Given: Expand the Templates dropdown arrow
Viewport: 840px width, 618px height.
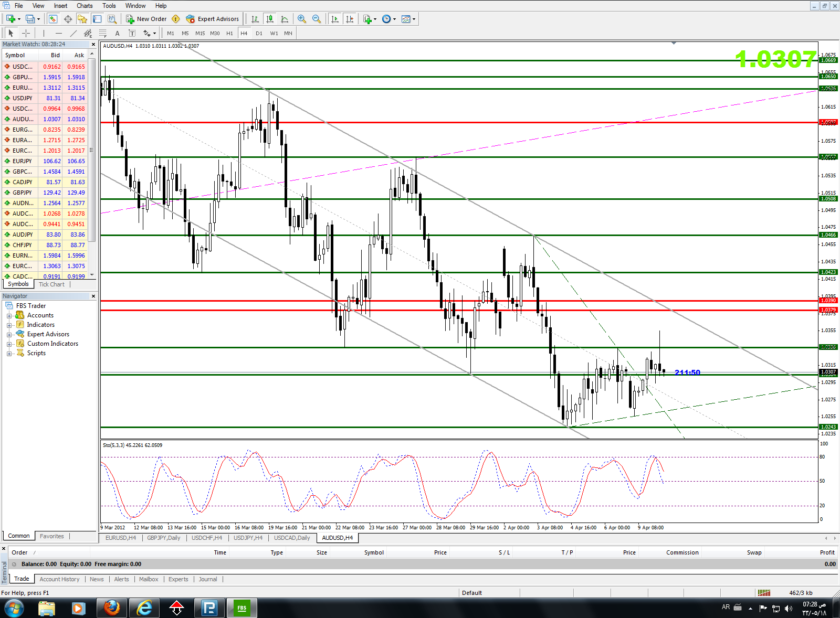Looking at the screenshot, I should pyautogui.click(x=414, y=19).
